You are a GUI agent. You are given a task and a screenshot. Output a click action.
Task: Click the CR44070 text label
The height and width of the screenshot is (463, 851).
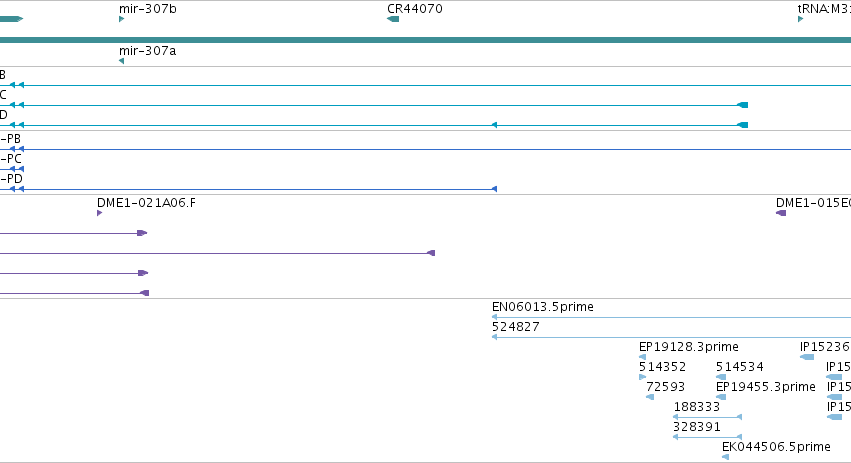415,9
